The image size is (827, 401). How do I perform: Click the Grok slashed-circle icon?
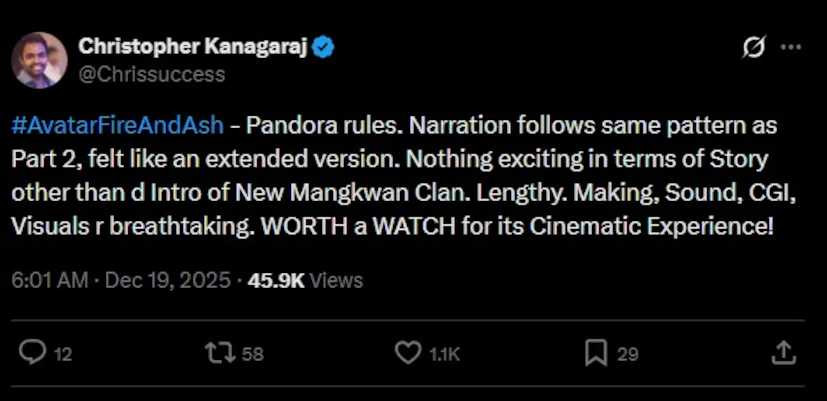click(756, 47)
